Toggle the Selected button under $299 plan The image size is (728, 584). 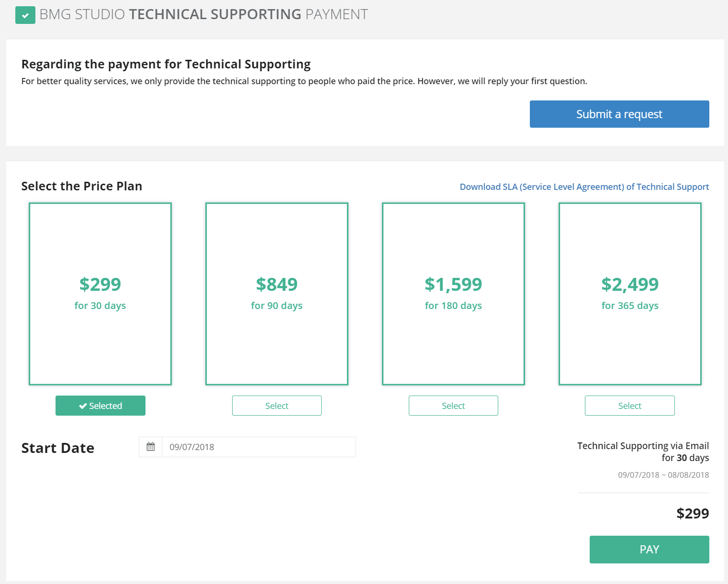101,406
